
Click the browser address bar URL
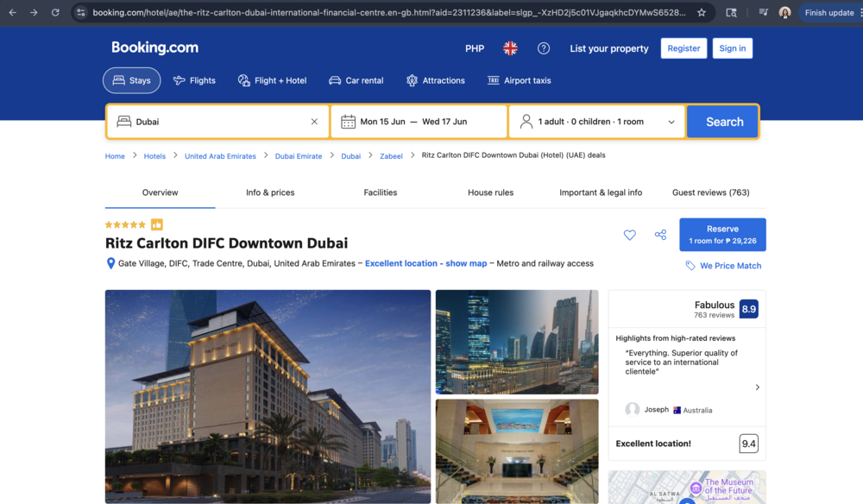tap(389, 12)
